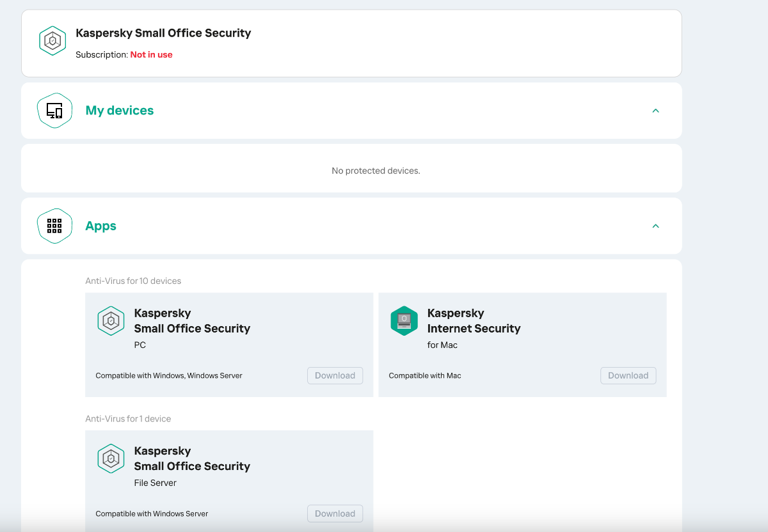Click the 'My devices' heading
The height and width of the screenshot is (532, 768).
pyautogui.click(x=120, y=111)
